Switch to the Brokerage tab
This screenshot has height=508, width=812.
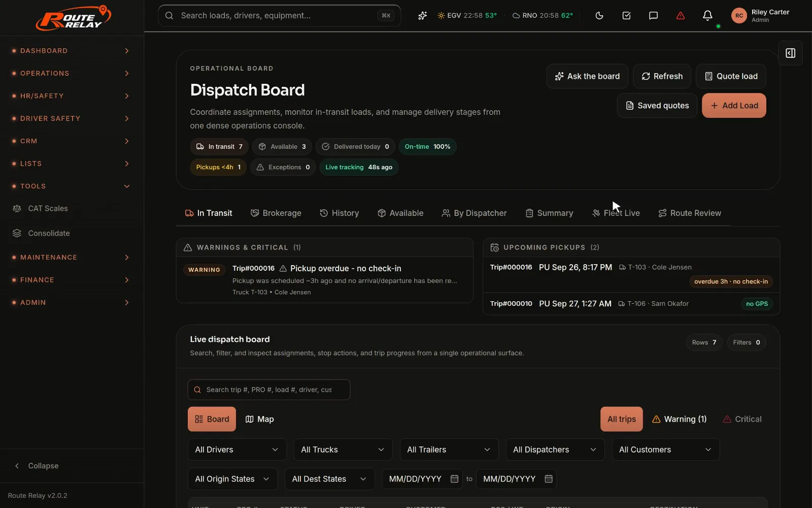click(x=276, y=213)
